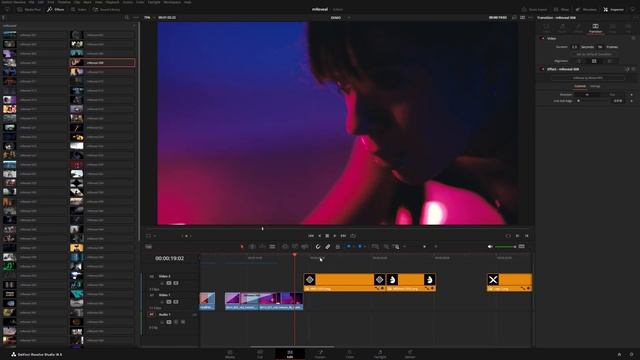Select the Selection mode arrow tool
Screen dimensions: 640x360
click(x=242, y=247)
